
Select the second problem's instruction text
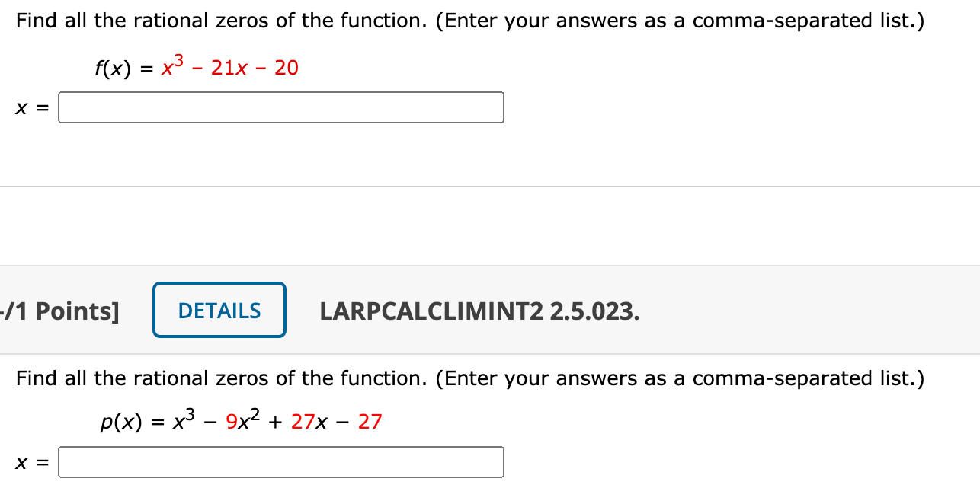pos(469,378)
